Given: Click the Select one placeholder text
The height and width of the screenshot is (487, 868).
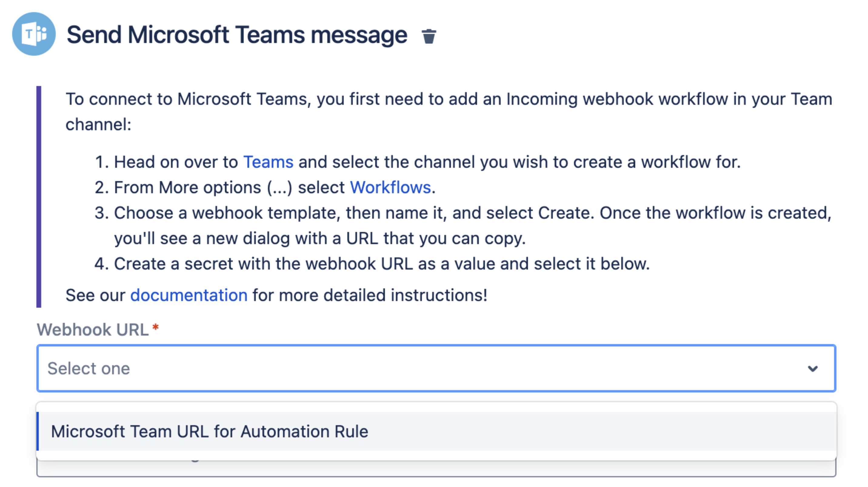Looking at the screenshot, I should coord(88,368).
